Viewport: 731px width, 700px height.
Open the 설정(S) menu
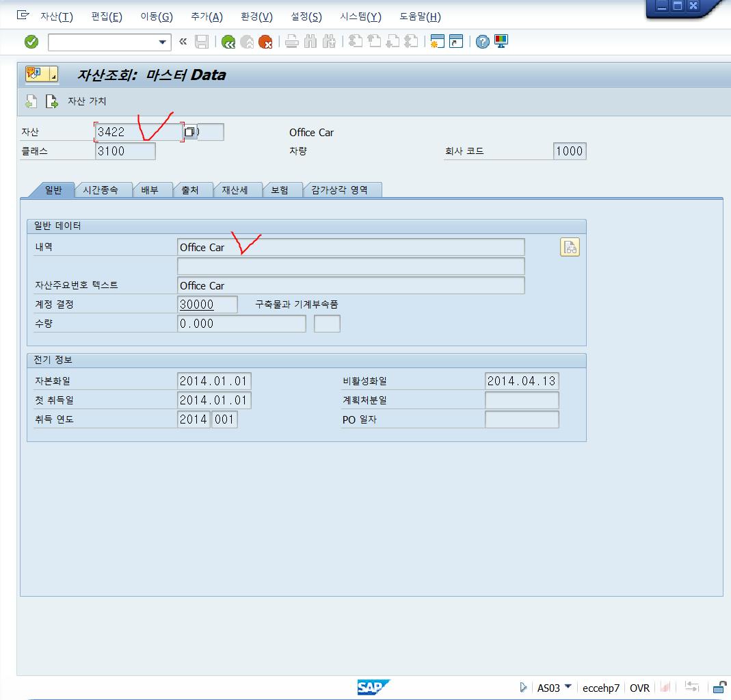pos(306,17)
